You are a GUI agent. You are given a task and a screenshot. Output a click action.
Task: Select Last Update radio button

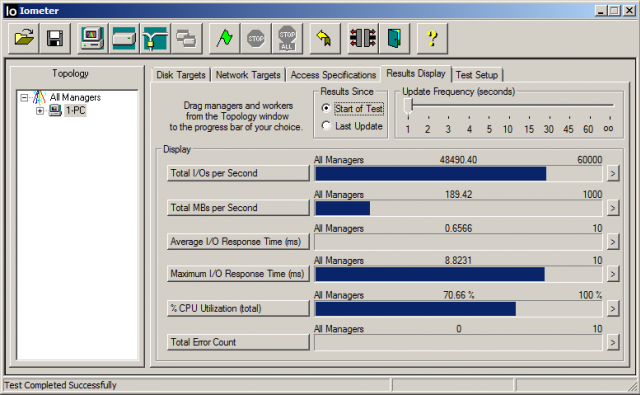point(326,126)
